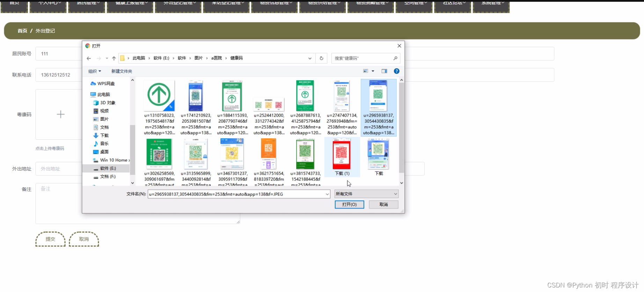This screenshot has height=292, width=644.
Task: Select 此电脑 in the navigation tree
Action: (100, 94)
